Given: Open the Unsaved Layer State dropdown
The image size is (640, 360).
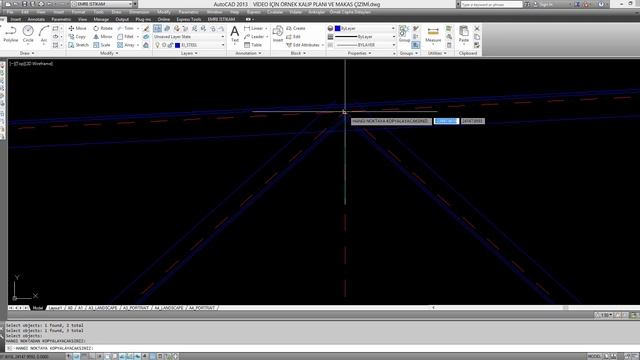Looking at the screenshot, I should point(189,37).
